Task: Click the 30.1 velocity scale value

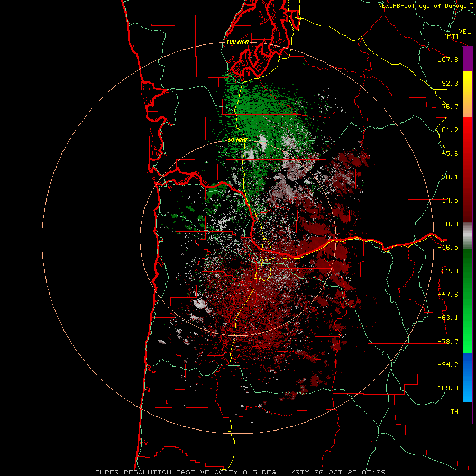Action: tap(450, 177)
